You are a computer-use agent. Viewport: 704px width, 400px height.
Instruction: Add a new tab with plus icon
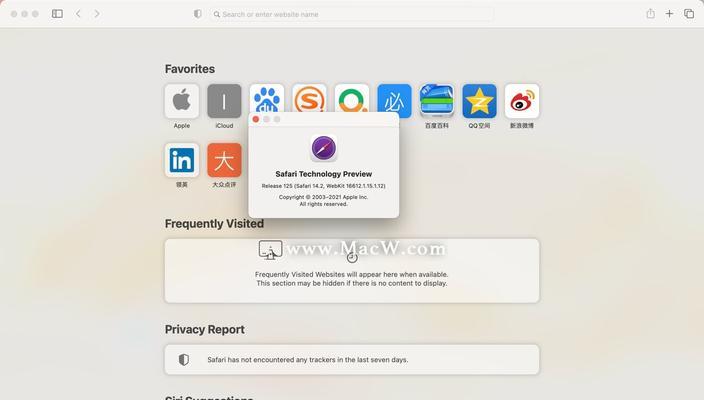coord(669,14)
